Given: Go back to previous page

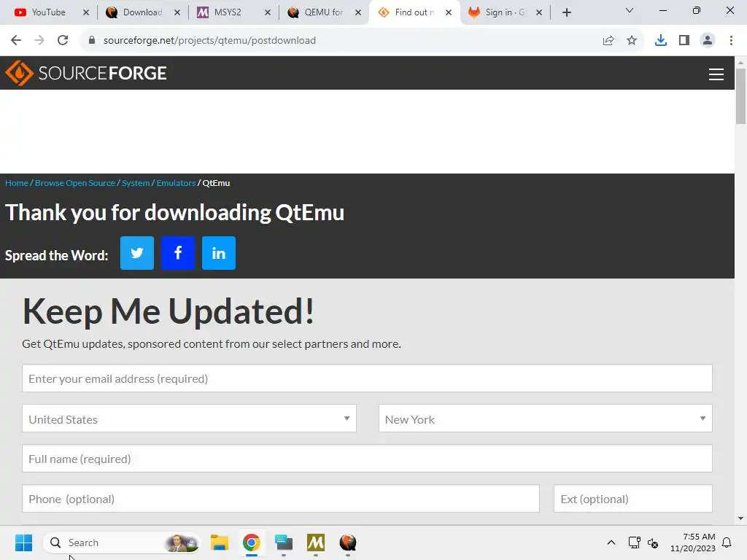Looking at the screenshot, I should (x=16, y=41).
